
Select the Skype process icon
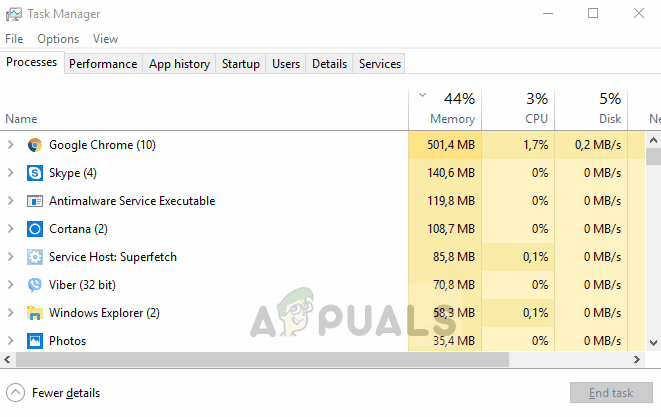coord(34,173)
